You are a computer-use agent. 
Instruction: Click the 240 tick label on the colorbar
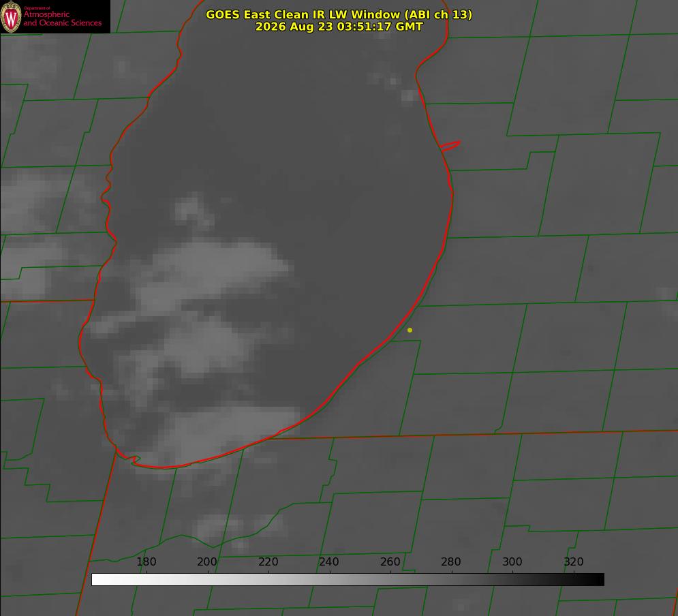pyautogui.click(x=329, y=561)
